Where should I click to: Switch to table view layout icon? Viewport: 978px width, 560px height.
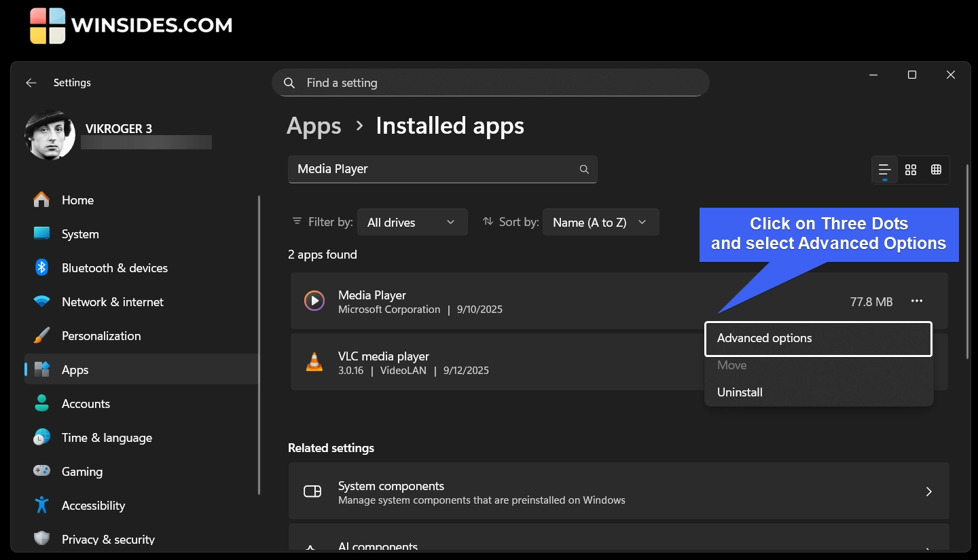click(936, 170)
